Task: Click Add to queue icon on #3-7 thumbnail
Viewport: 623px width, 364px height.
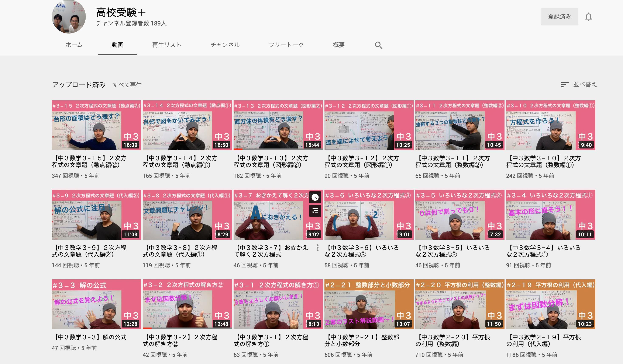Action: (315, 211)
